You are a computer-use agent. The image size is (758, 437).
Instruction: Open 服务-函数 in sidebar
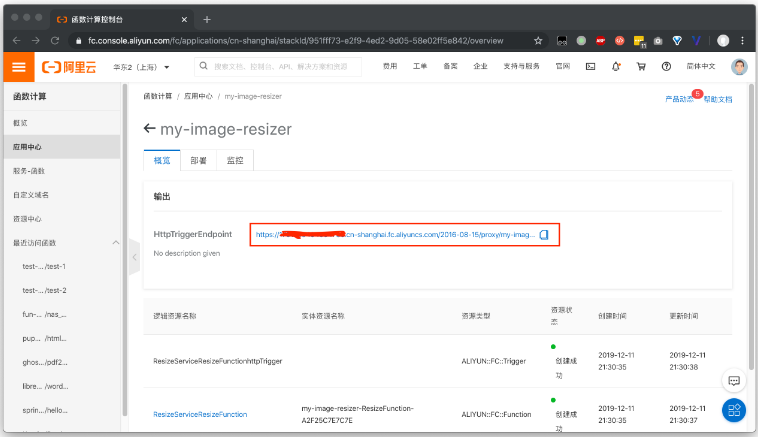pyautogui.click(x=62, y=171)
